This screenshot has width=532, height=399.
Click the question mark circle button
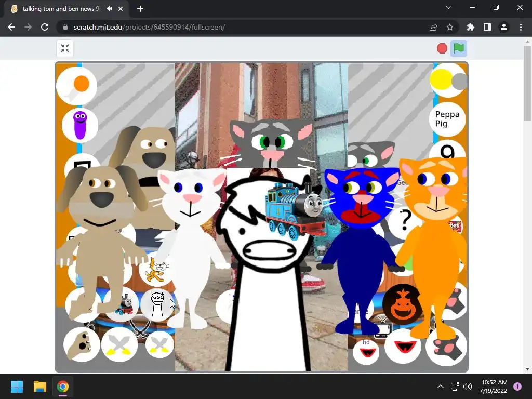point(404,221)
